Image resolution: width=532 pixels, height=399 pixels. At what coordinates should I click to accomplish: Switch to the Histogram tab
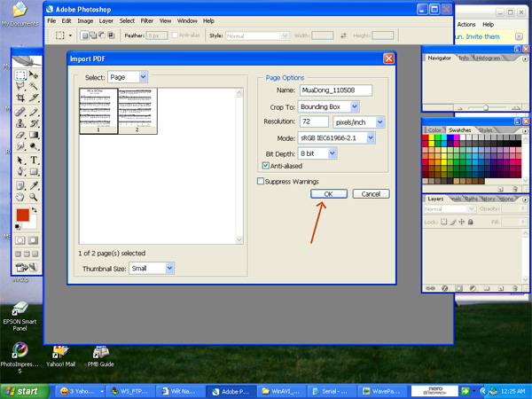(488, 58)
